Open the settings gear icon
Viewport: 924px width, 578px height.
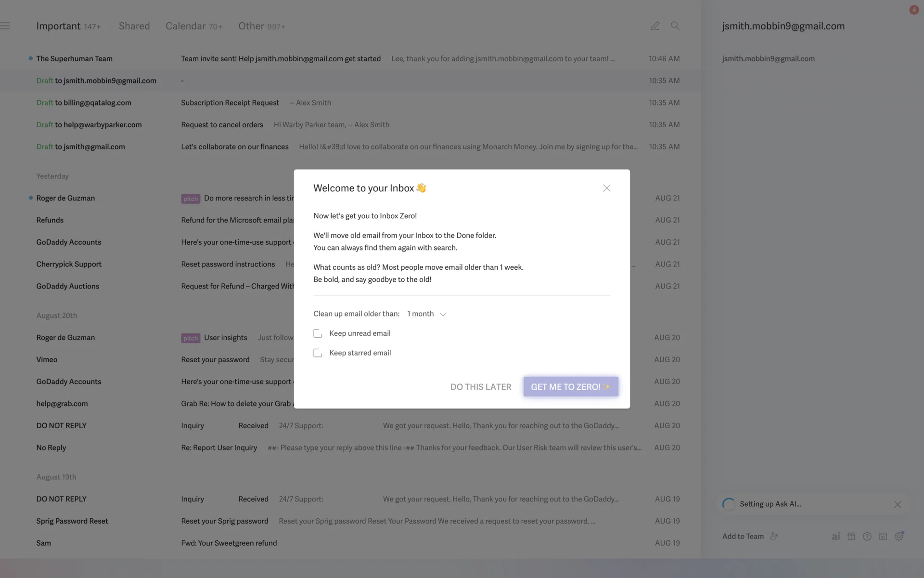click(899, 537)
